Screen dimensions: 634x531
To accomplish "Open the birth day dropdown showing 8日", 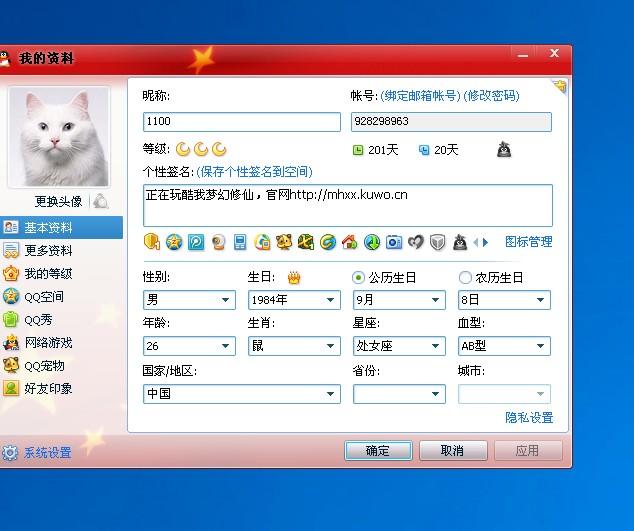I will [x=504, y=300].
